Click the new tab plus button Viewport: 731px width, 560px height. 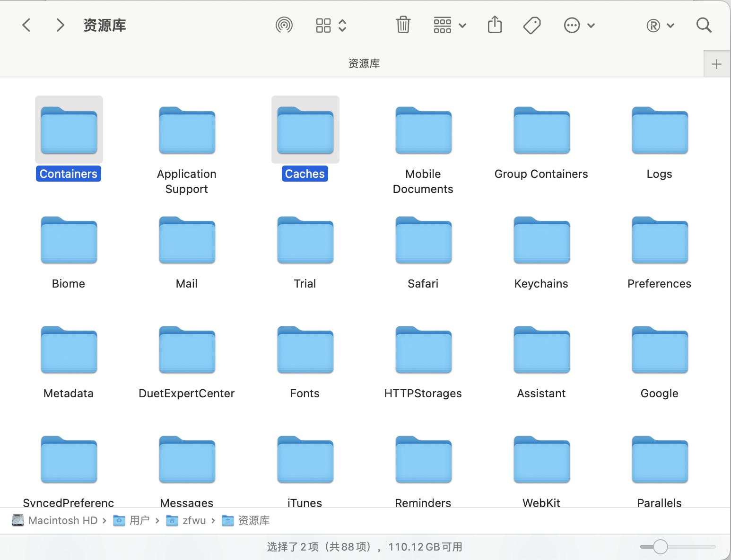[x=716, y=63]
